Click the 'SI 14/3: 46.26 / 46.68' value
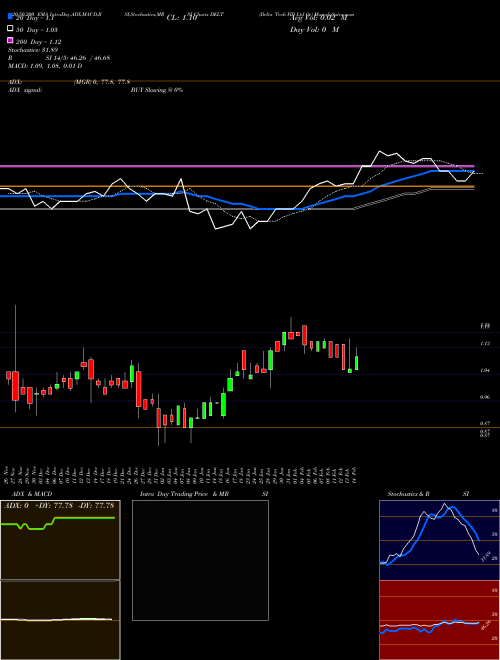 [78, 58]
